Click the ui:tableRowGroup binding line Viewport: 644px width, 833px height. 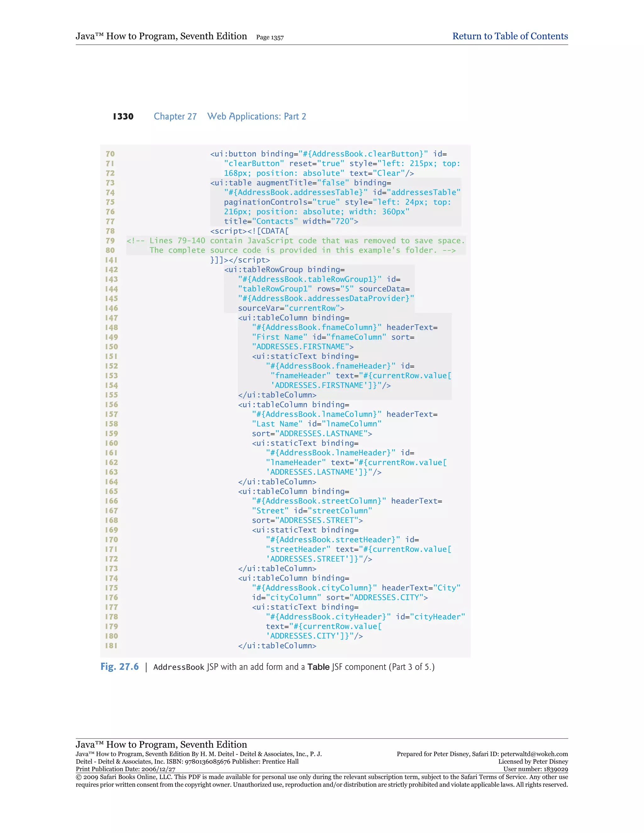pos(284,270)
